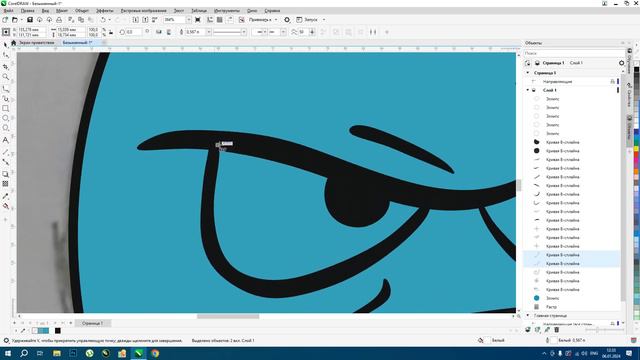Select the Color Eyedropper tool
This screenshot has width=640, height=360.
coord(5,196)
